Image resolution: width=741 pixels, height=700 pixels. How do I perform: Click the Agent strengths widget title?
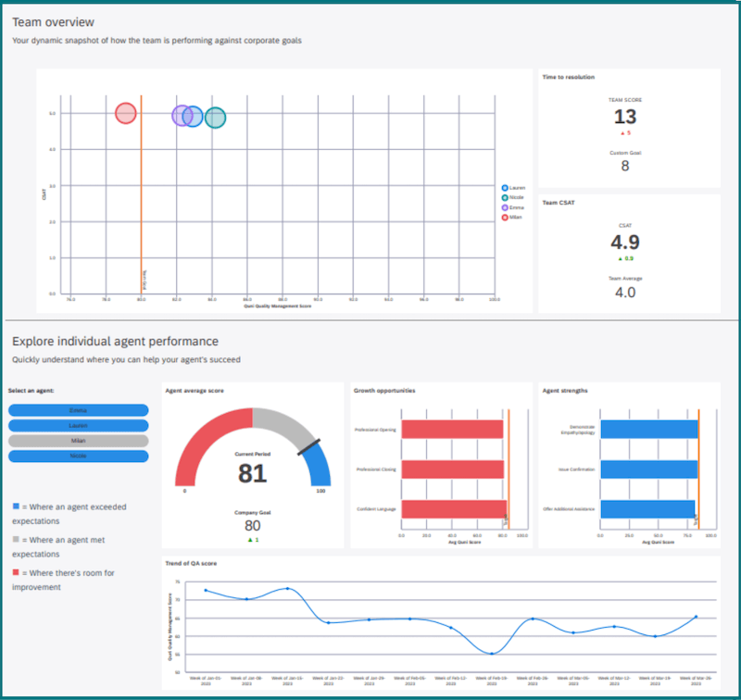click(565, 391)
